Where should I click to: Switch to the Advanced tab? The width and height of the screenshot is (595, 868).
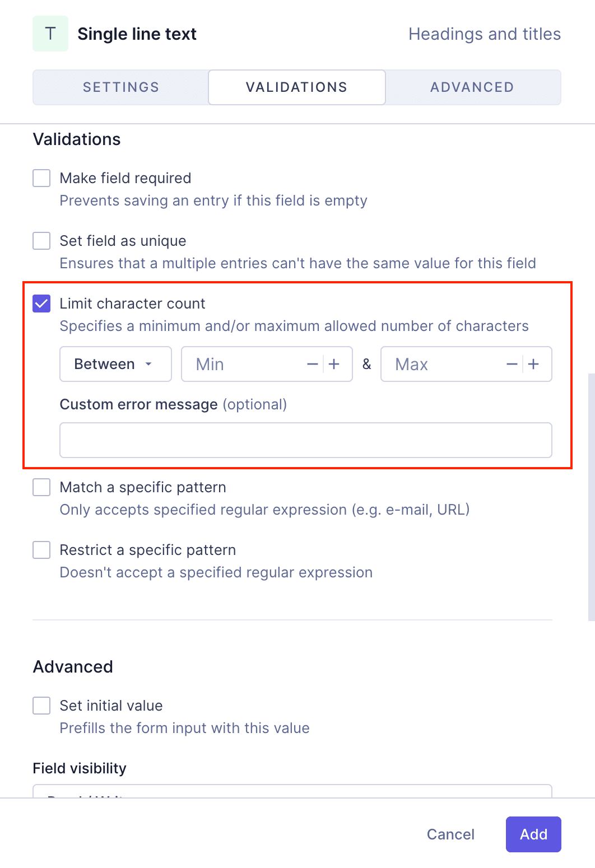coord(472,87)
